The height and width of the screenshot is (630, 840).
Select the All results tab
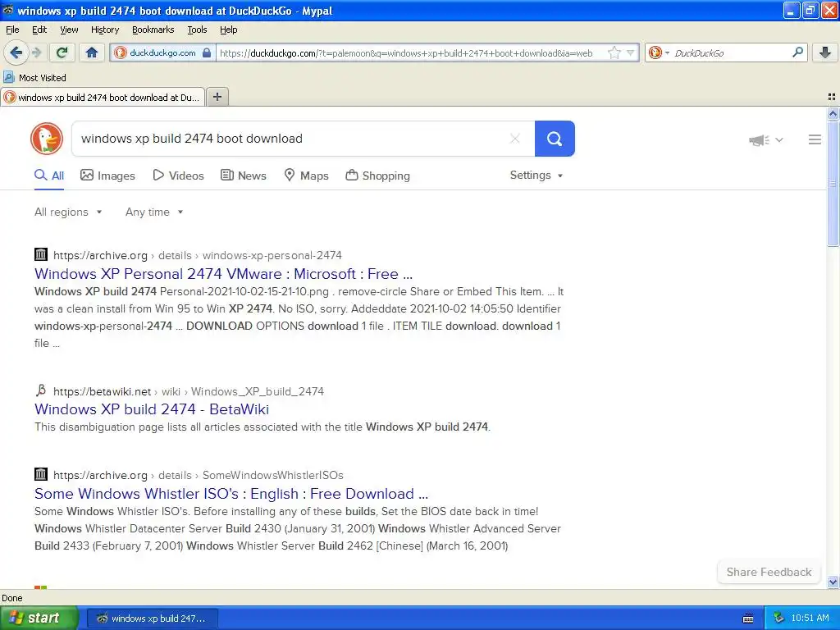pyautogui.click(x=48, y=176)
